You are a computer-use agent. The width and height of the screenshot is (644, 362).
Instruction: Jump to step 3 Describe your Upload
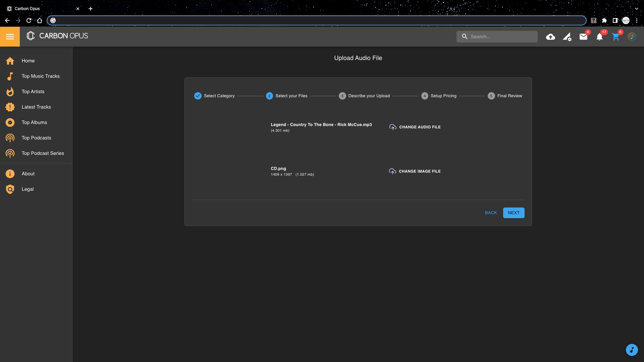click(365, 96)
